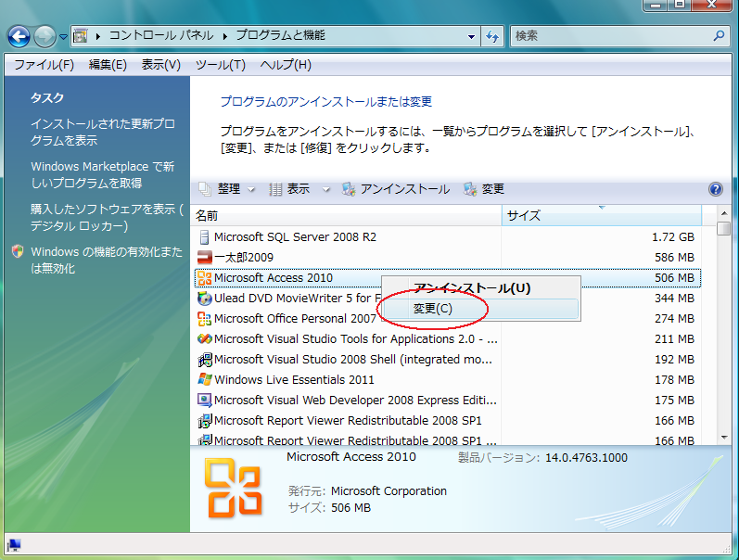Click the status bar computer icon
The width and height of the screenshot is (739, 560).
pyautogui.click(x=14, y=545)
